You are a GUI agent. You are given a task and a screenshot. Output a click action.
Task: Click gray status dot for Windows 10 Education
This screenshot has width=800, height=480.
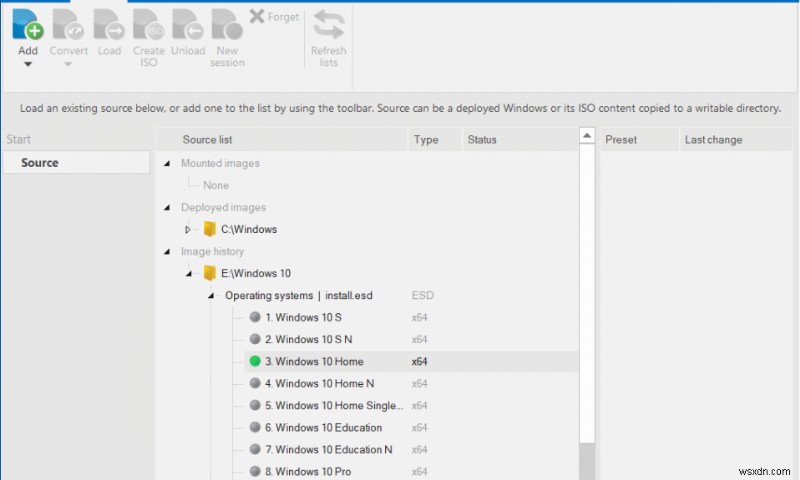pyautogui.click(x=255, y=427)
